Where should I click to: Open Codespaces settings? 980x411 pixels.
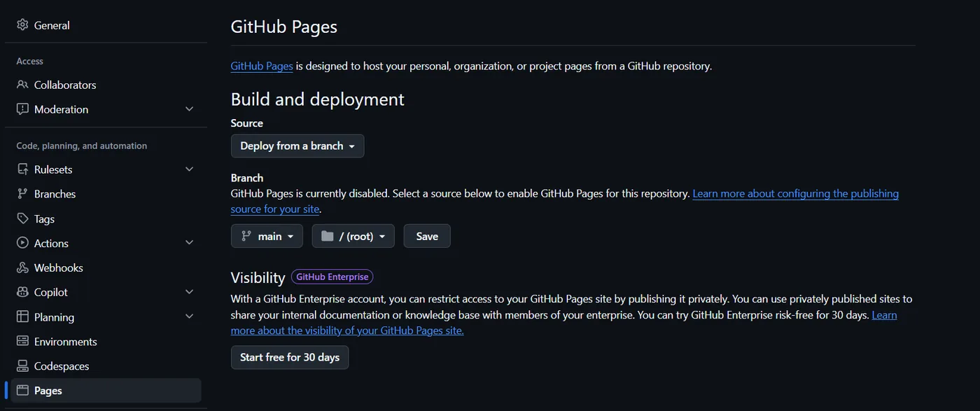pos(106,366)
